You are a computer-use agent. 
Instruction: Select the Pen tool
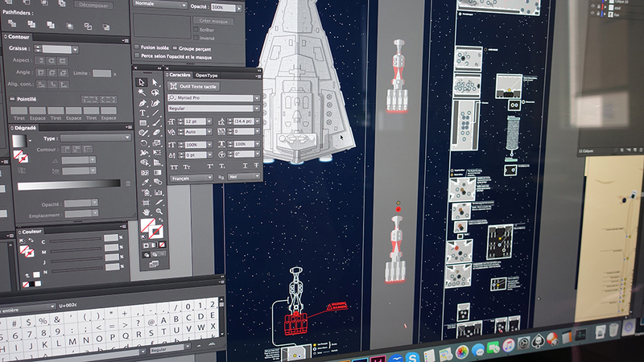pyautogui.click(x=142, y=103)
